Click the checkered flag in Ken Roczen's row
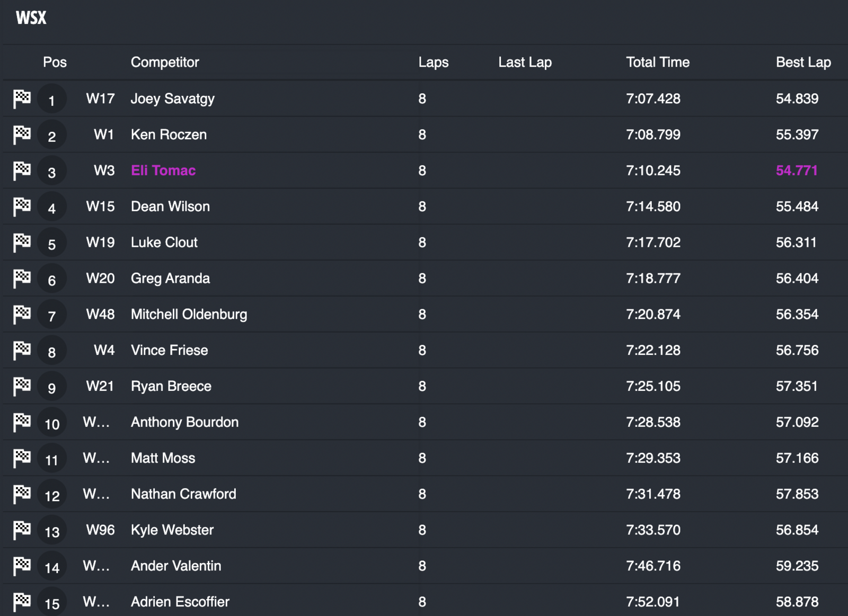Image resolution: width=848 pixels, height=616 pixels. [22, 135]
